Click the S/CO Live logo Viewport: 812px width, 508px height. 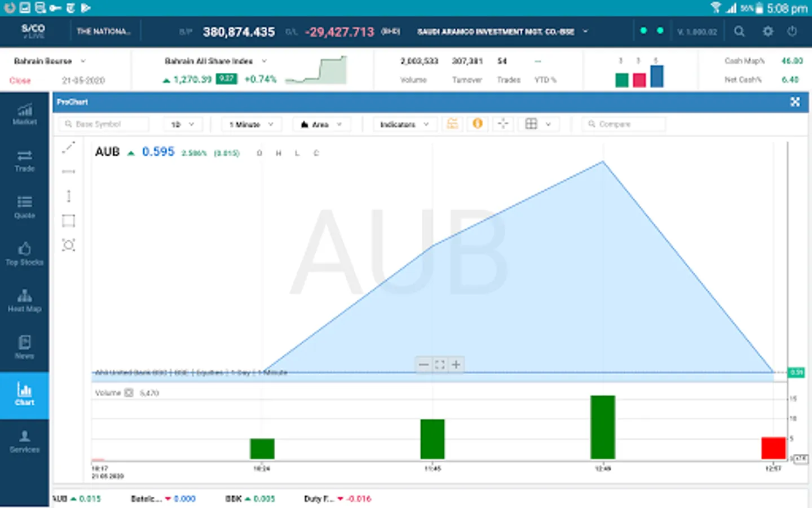coord(33,31)
